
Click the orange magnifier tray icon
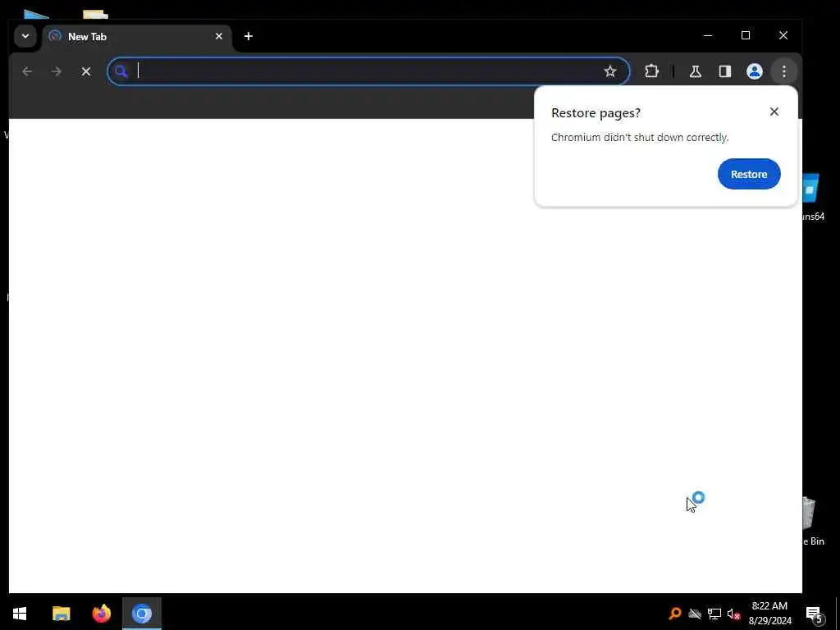675,614
